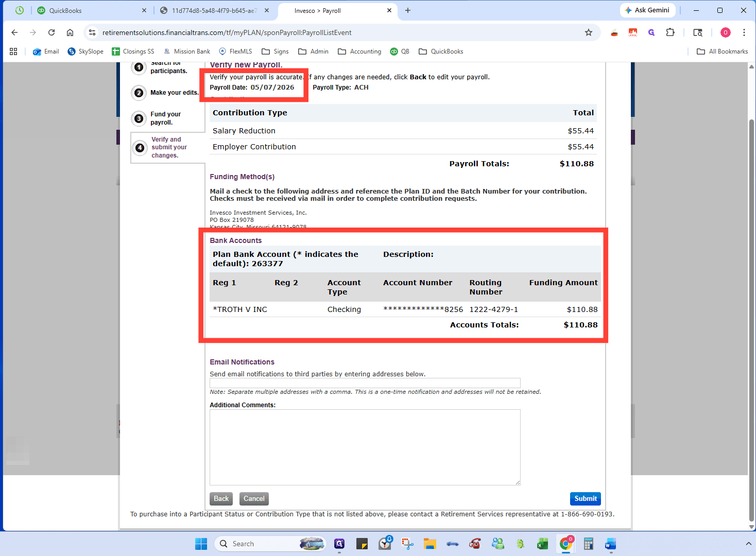The image size is (756, 556).
Task: Reload the Invesco payroll page
Action: coord(51,32)
